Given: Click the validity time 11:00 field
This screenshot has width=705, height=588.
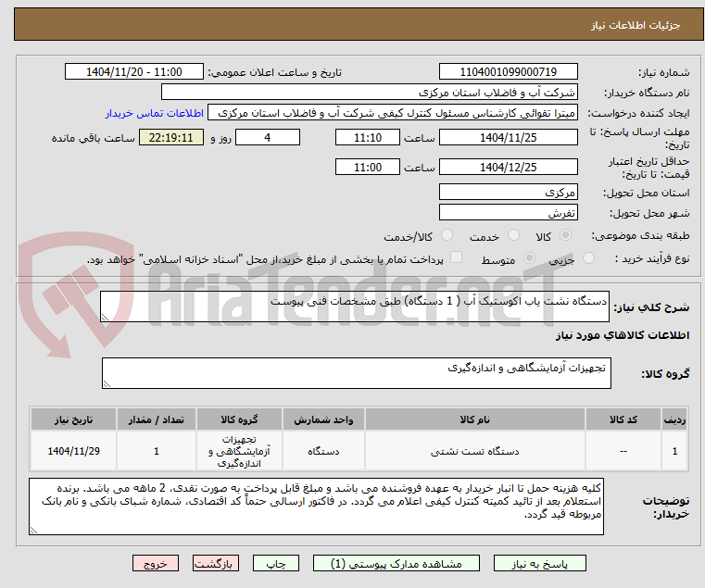Looking at the screenshot, I should click(x=368, y=168).
